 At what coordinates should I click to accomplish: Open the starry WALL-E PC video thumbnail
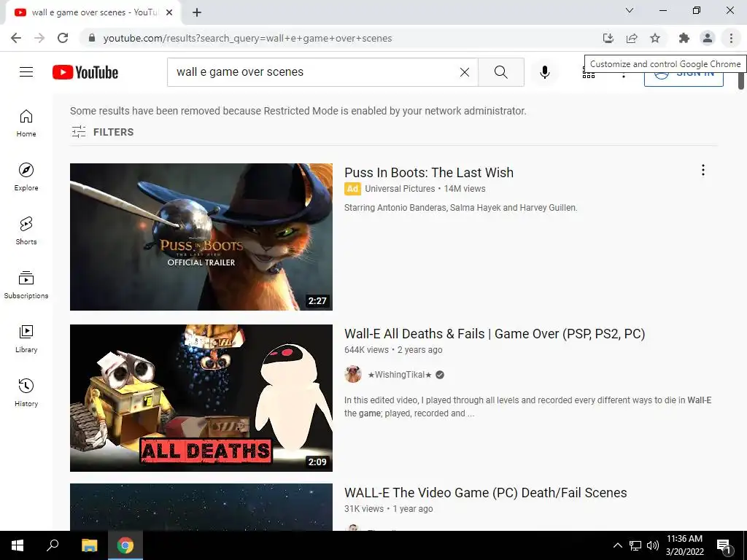201,507
